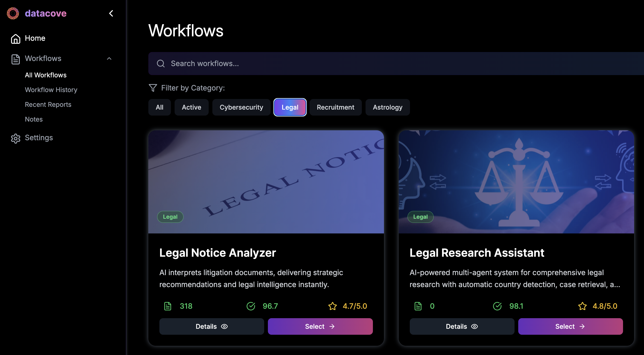The image size is (644, 355).
Task: Enable the Cybersecurity category filter
Action: click(241, 108)
